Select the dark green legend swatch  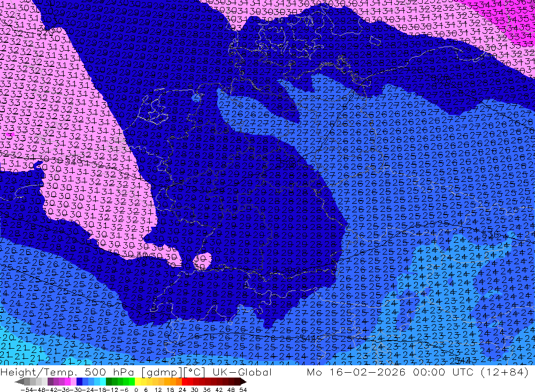tap(109, 382)
